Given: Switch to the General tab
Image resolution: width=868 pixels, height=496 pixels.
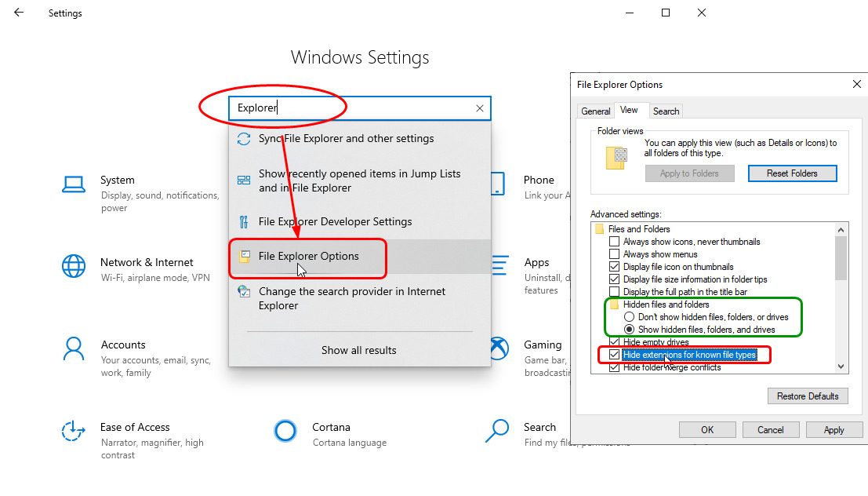Looking at the screenshot, I should click(x=596, y=111).
